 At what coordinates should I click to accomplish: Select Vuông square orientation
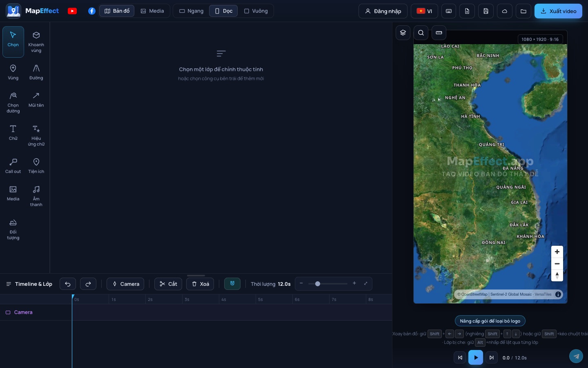pos(256,11)
